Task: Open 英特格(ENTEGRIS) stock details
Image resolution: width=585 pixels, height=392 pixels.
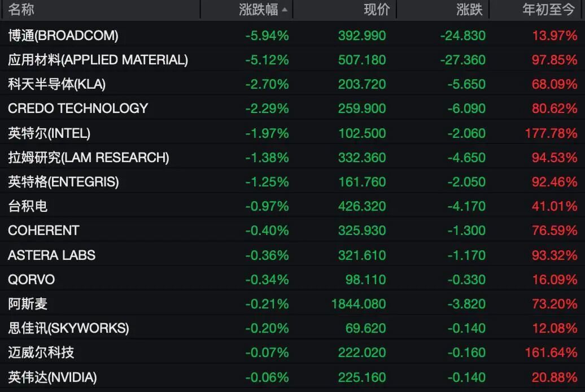Action: click(292, 181)
